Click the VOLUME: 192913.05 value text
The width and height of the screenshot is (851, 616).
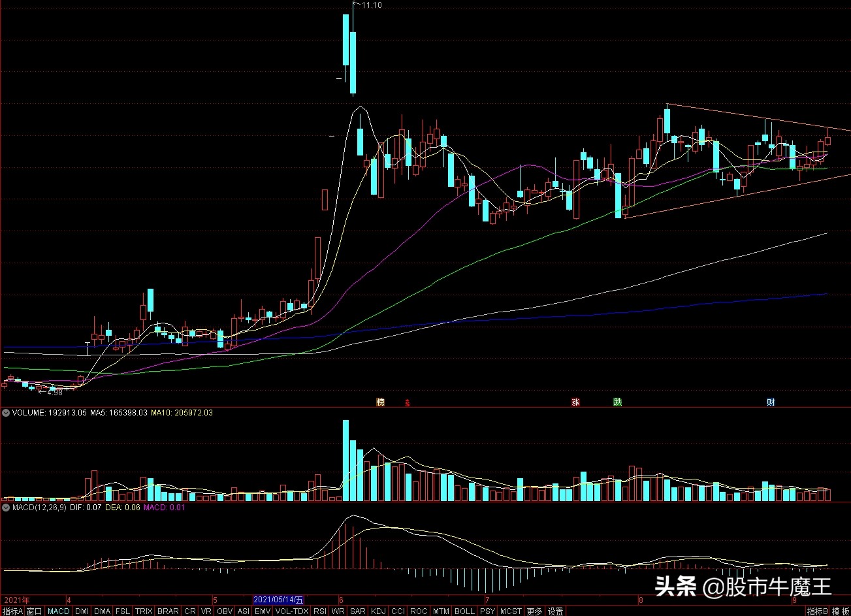pos(48,413)
